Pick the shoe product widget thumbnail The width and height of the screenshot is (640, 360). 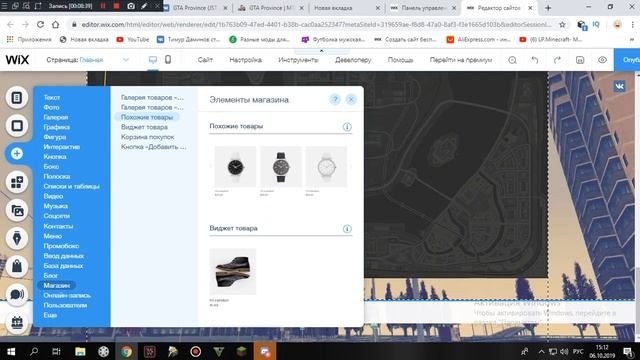pos(233,271)
